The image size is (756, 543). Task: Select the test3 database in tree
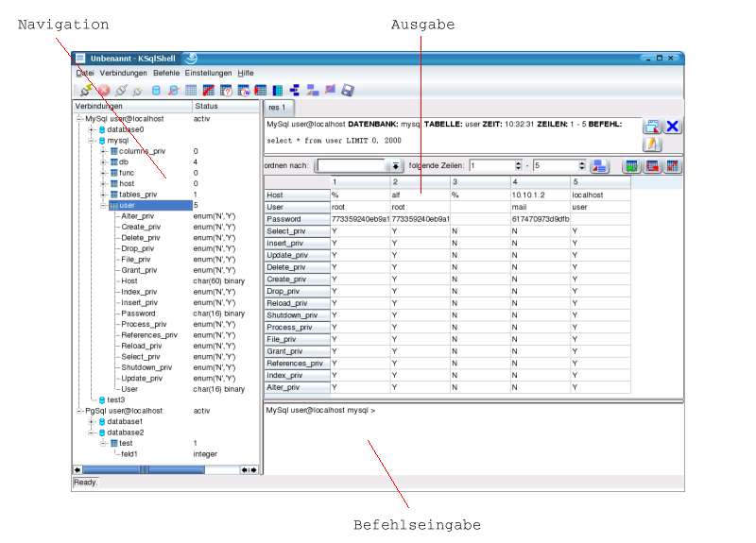coord(115,399)
